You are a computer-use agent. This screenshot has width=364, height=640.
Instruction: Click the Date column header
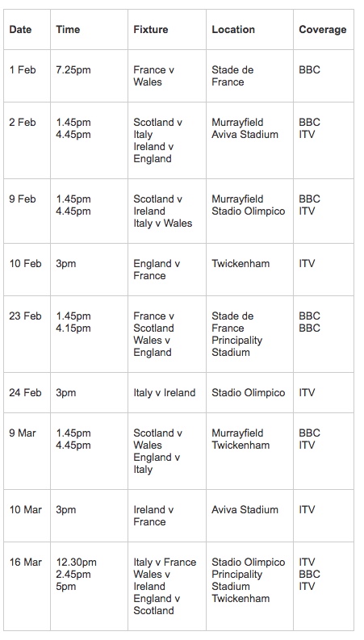pyautogui.click(x=20, y=29)
